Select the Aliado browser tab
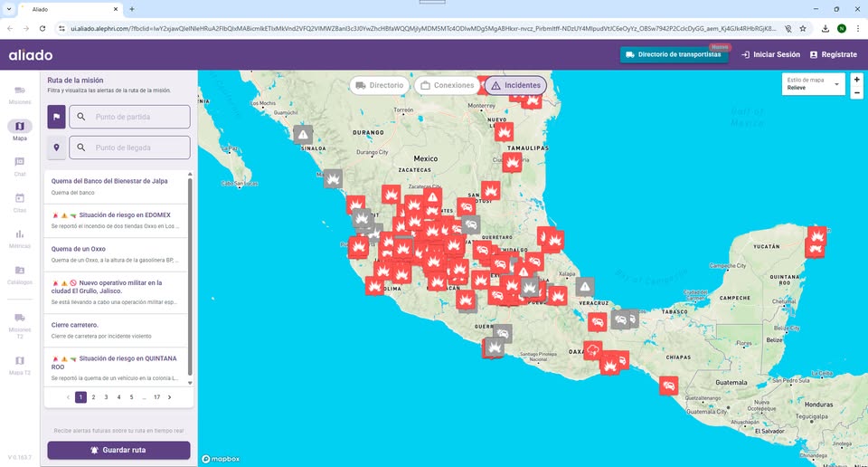The width and height of the screenshot is (868, 467). click(x=70, y=9)
